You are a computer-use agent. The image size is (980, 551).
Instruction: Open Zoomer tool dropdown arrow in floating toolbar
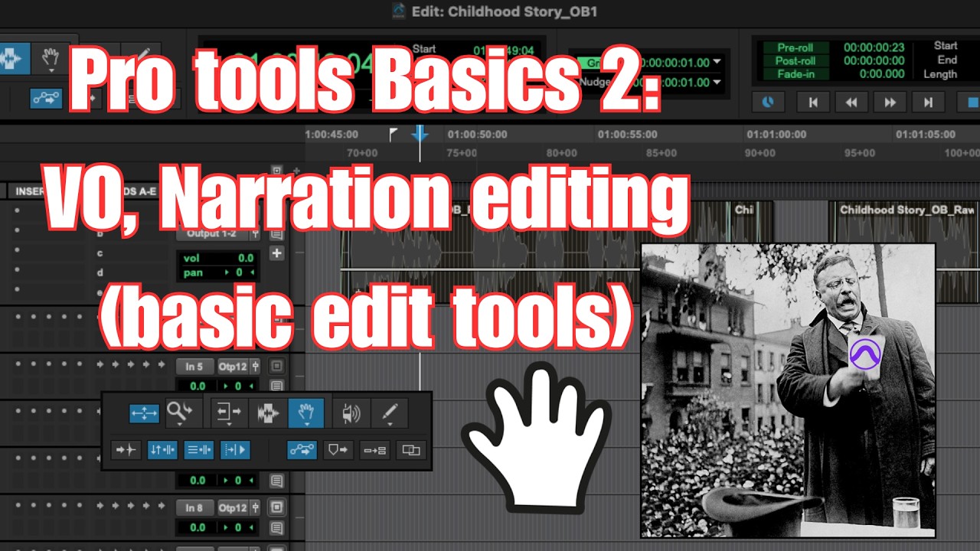click(x=179, y=423)
